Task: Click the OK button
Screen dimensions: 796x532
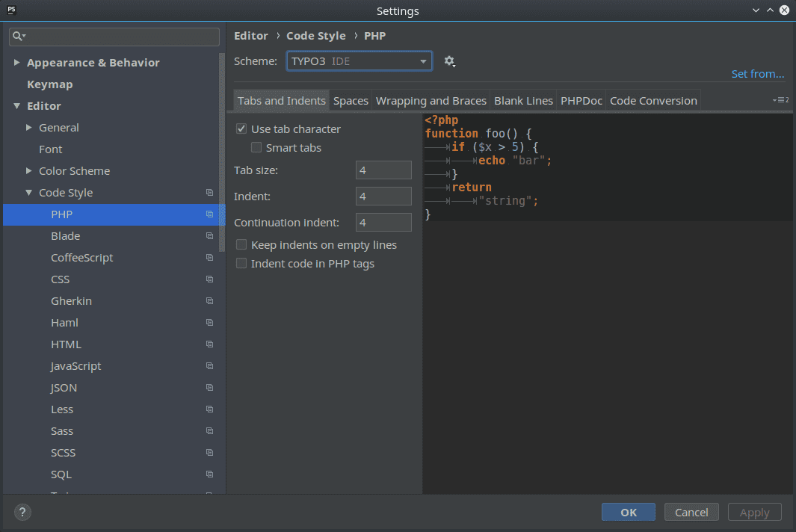Action: click(629, 513)
